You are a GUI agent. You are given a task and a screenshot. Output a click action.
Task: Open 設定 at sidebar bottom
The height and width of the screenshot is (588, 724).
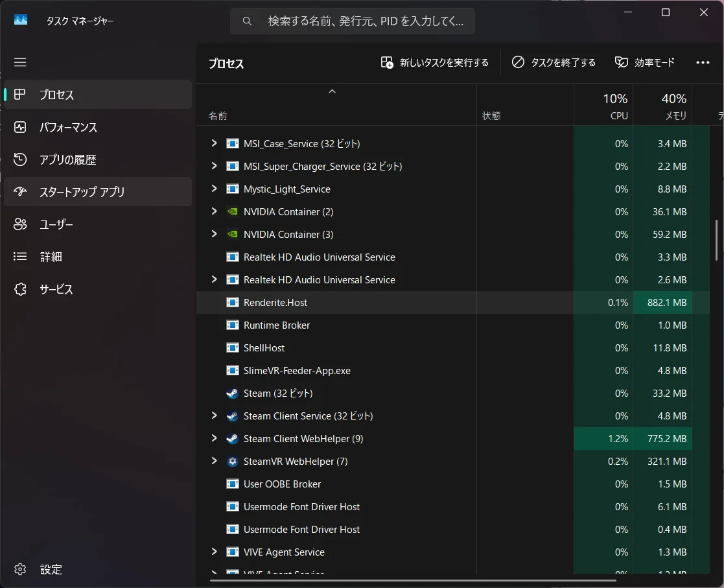click(x=98, y=569)
